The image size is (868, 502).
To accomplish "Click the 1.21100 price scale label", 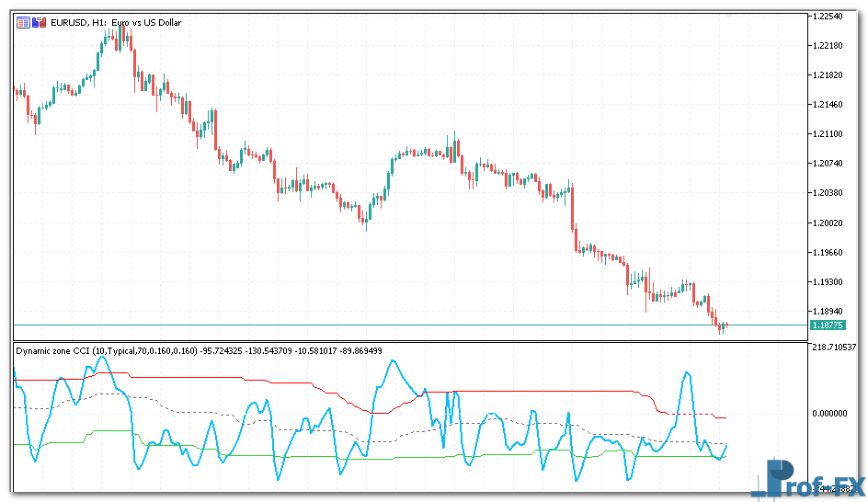I will 828,134.
